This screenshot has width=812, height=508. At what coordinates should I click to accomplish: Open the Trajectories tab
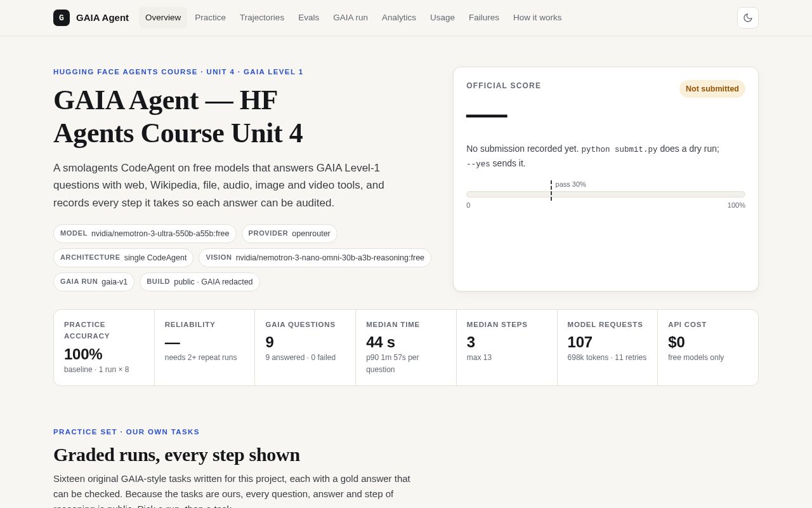point(262,18)
